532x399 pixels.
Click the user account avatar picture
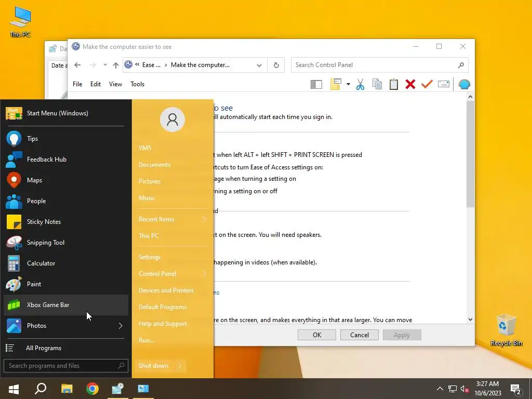pyautogui.click(x=172, y=119)
